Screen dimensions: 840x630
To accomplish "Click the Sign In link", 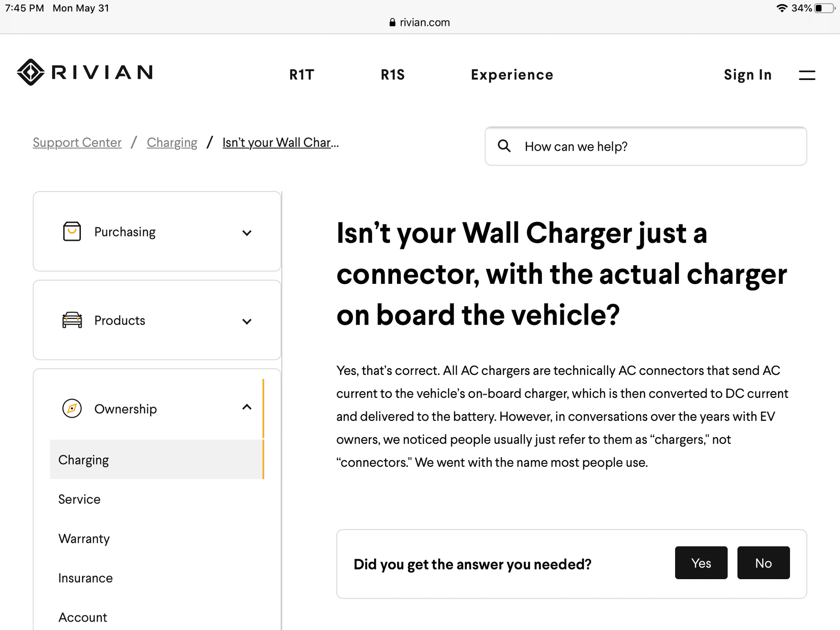I will coord(748,75).
